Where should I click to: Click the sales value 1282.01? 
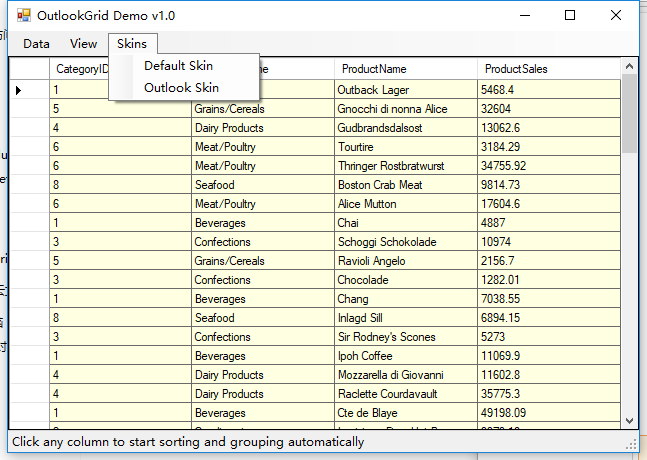coord(549,279)
